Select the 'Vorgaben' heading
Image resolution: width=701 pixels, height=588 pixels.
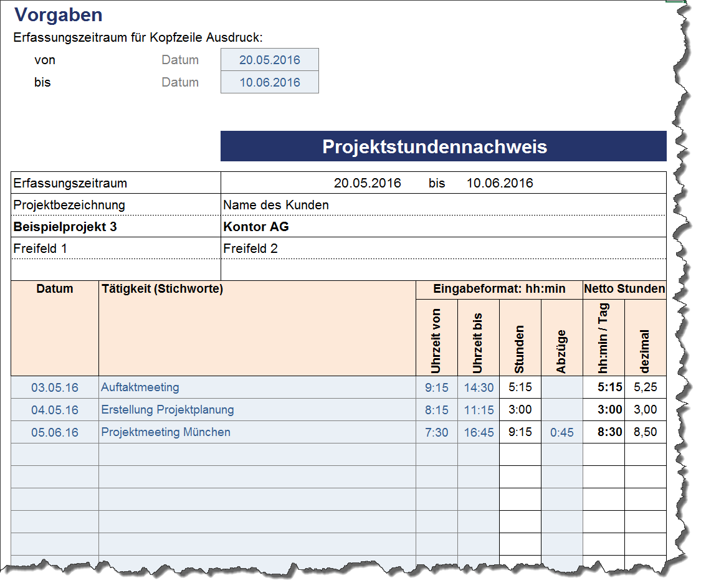59,15
